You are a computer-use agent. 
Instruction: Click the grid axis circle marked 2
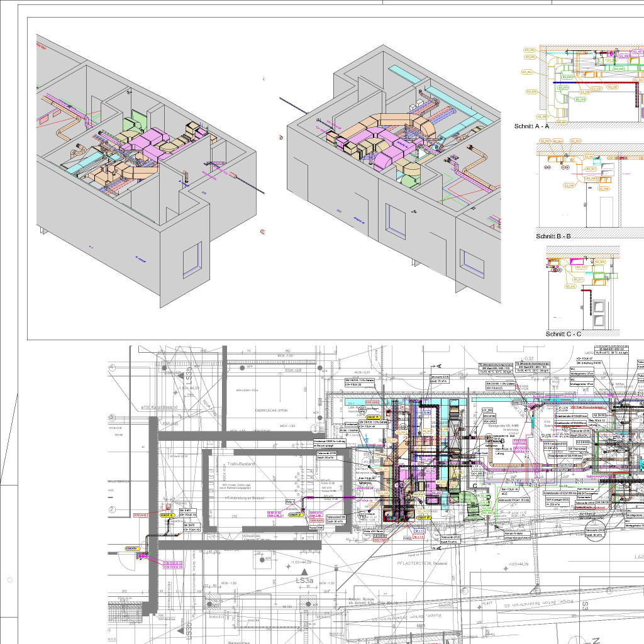(112, 510)
